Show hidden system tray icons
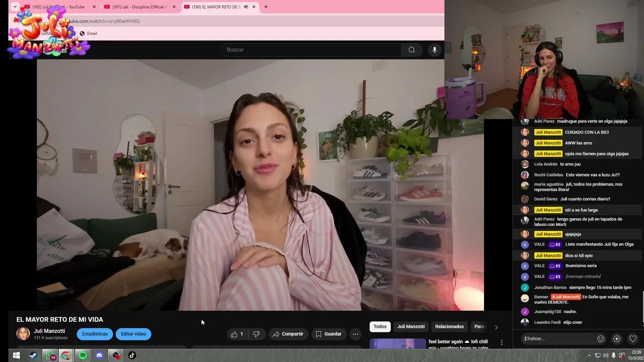The width and height of the screenshot is (644, 362). pyautogui.click(x=591, y=355)
